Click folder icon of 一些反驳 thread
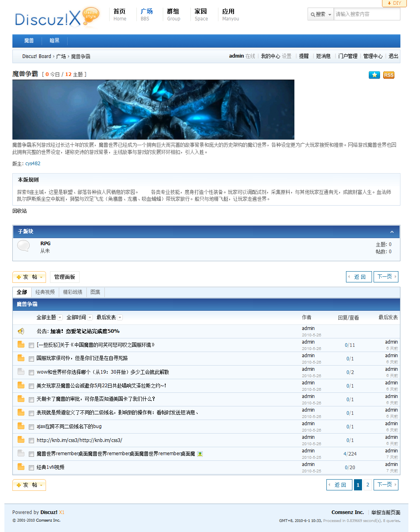Viewport: 420px width, 532px height. click(x=21, y=344)
